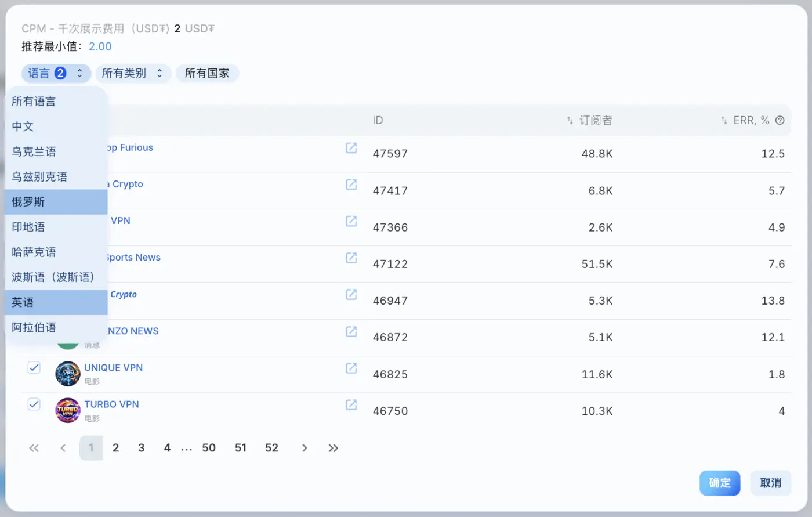Click UNIQUE VPN channel avatar
Screen dimensions: 812x517
tap(68, 374)
